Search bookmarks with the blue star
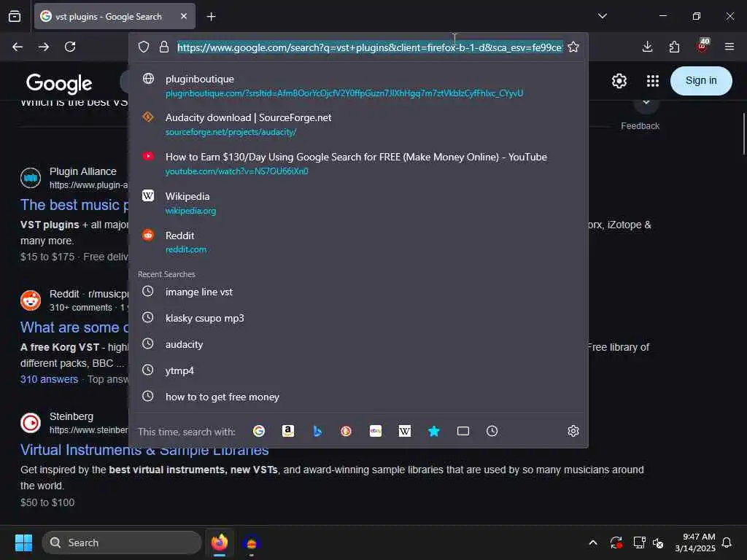This screenshot has height=560, width=747. coord(433,431)
